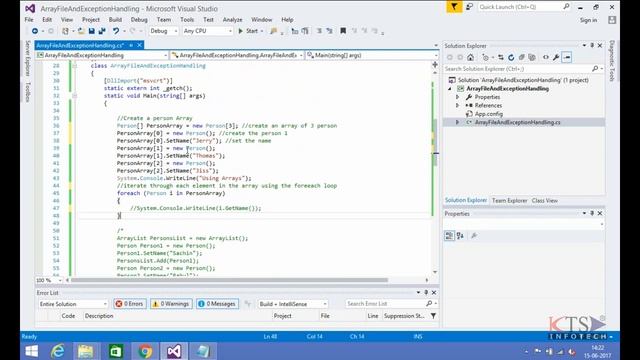640x360 pixels.
Task: Click the horizontal scrollbar of code editor
Action: [229, 280]
